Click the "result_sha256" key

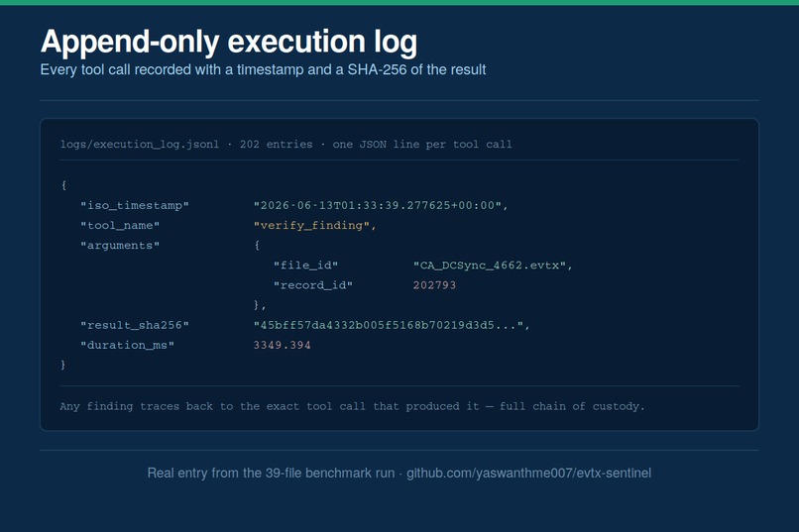135,325
